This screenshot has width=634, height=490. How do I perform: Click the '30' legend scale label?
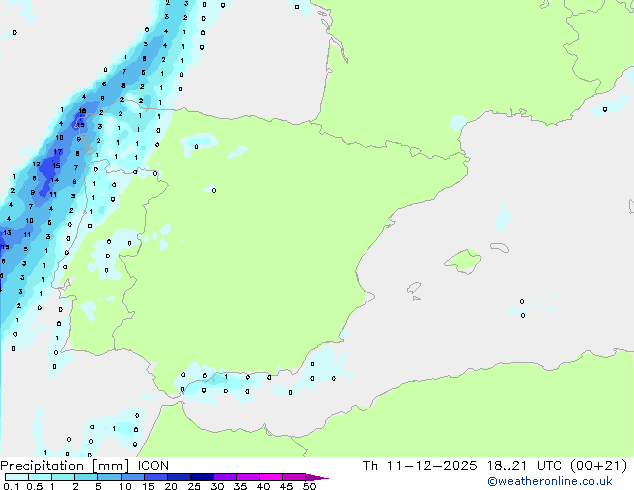coord(217,486)
